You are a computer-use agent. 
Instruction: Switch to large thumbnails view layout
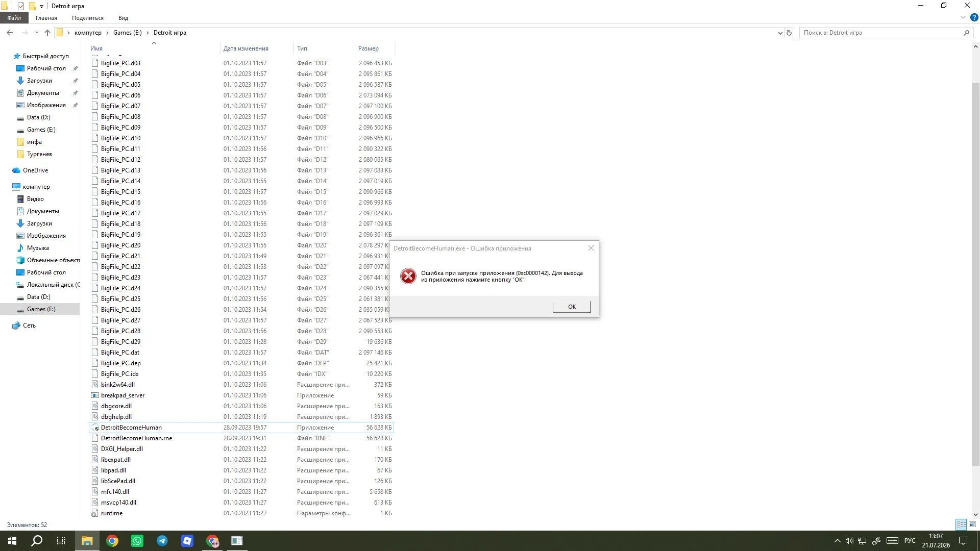coord(972,524)
